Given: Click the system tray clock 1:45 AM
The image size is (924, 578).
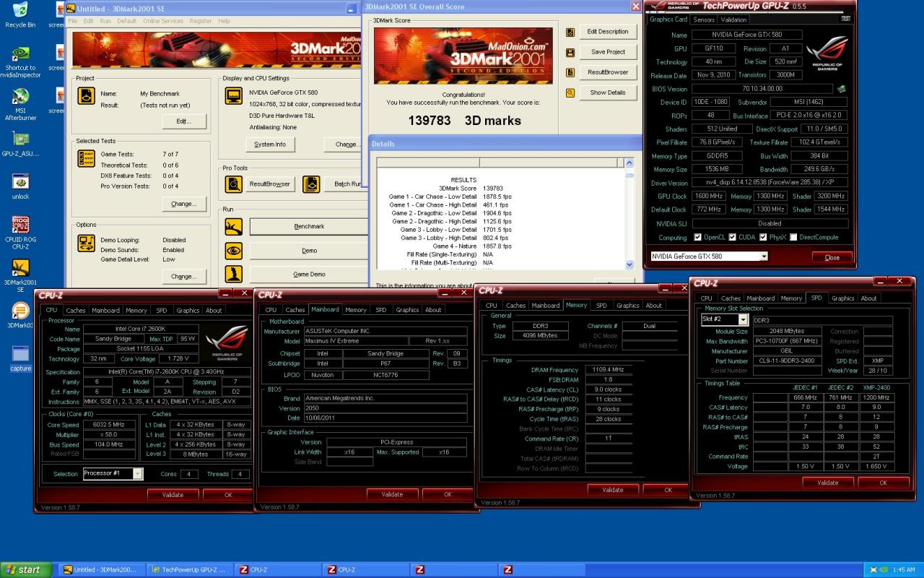Looking at the screenshot, I should 903,570.
